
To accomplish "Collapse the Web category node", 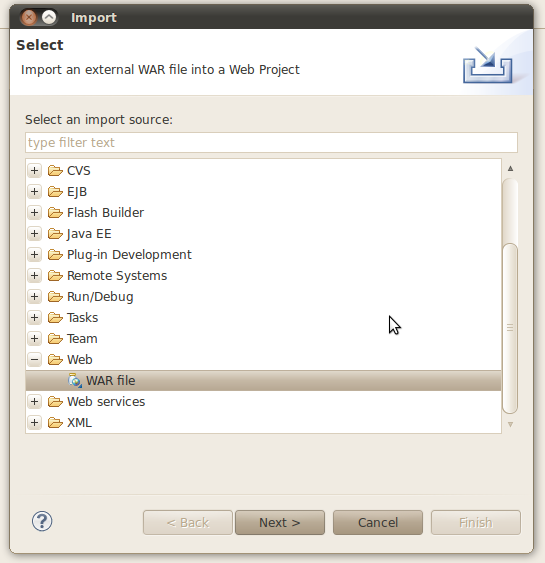I will (x=34, y=359).
